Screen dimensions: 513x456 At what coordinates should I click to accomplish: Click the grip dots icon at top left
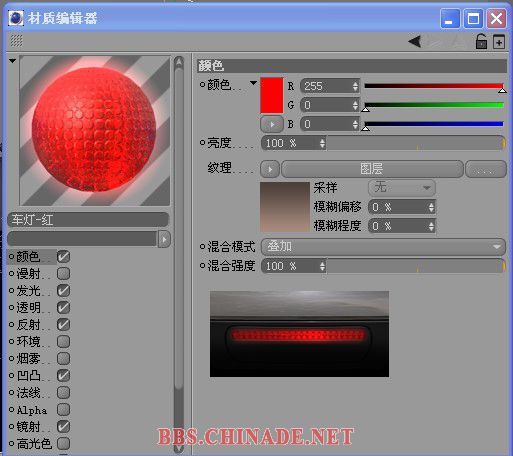[16, 41]
